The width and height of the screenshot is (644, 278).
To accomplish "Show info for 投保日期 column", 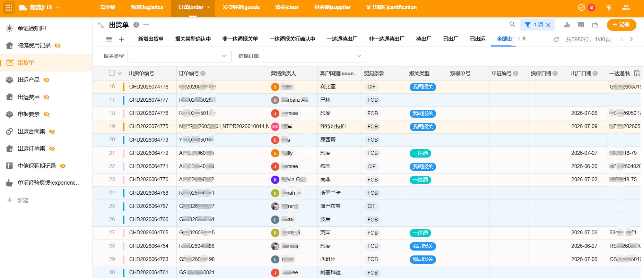I will [x=555, y=73].
